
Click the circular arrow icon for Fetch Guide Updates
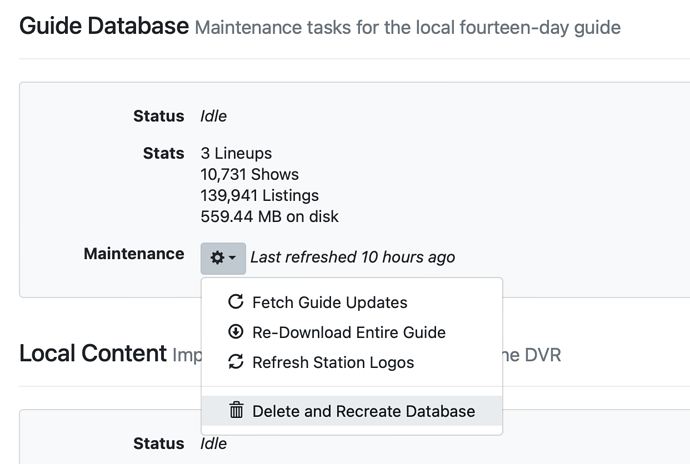(x=236, y=302)
